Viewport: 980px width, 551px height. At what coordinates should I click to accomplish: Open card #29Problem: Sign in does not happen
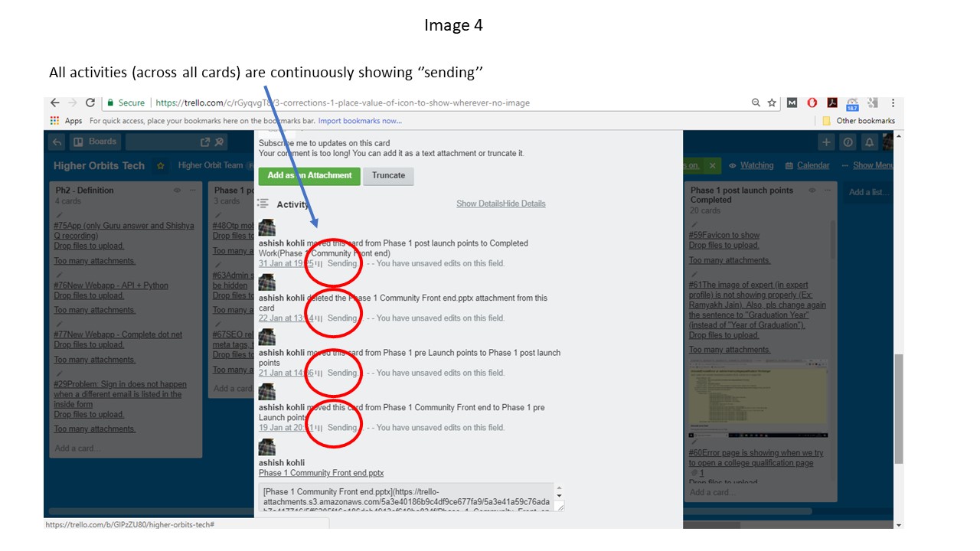pyautogui.click(x=120, y=394)
